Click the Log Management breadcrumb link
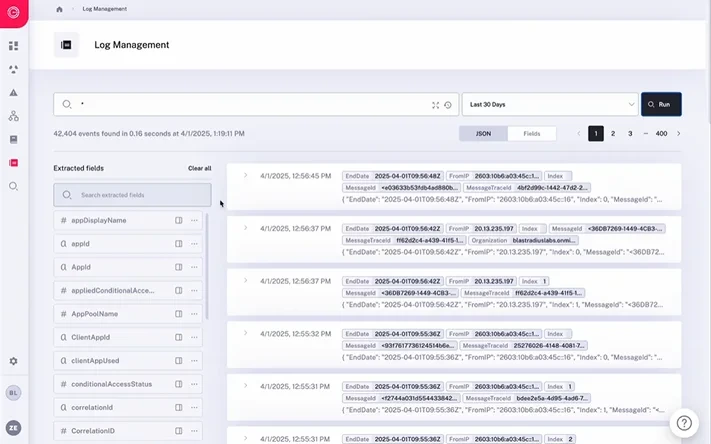This screenshot has width=711, height=444. 105,9
